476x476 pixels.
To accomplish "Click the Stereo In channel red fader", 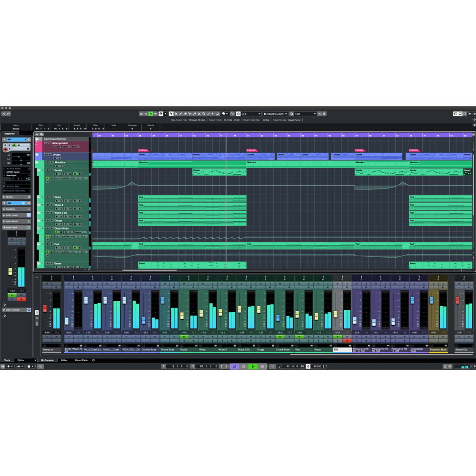I will click(x=45, y=308).
